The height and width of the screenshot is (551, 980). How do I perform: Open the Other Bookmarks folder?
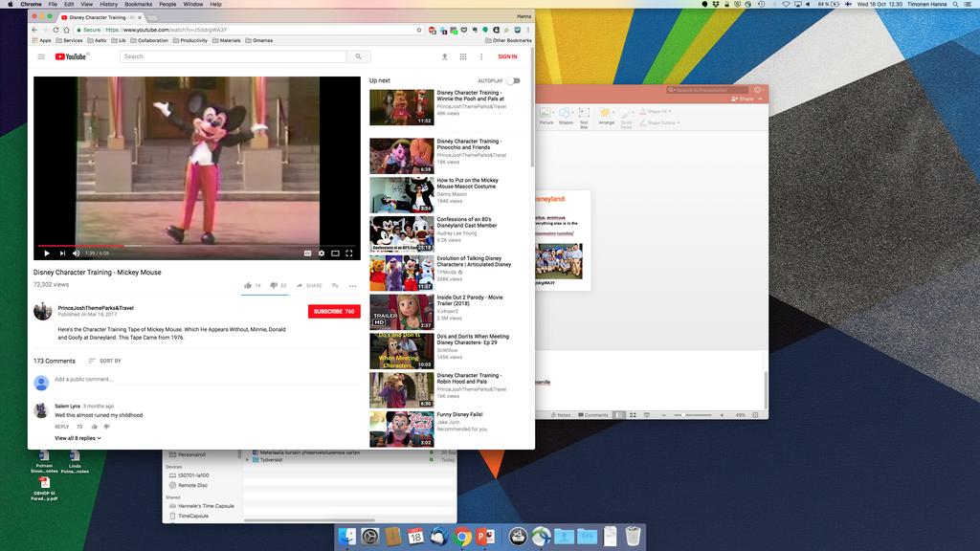[x=508, y=40]
